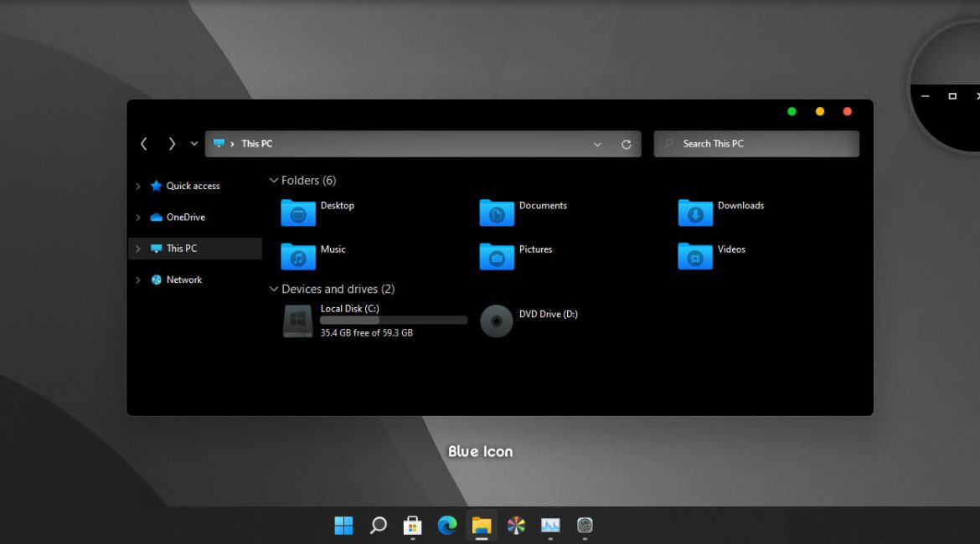
Task: Click the Music folder label
Action: coord(333,249)
